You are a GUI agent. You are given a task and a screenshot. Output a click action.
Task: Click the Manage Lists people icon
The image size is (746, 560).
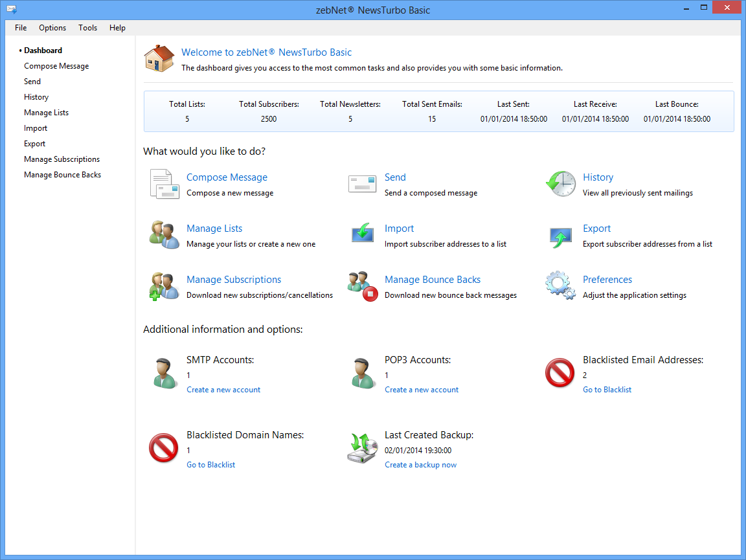pos(164,235)
